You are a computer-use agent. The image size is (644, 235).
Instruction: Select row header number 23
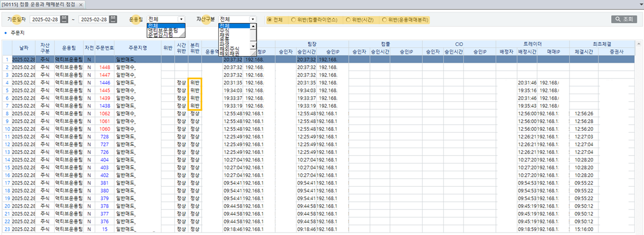click(6, 229)
